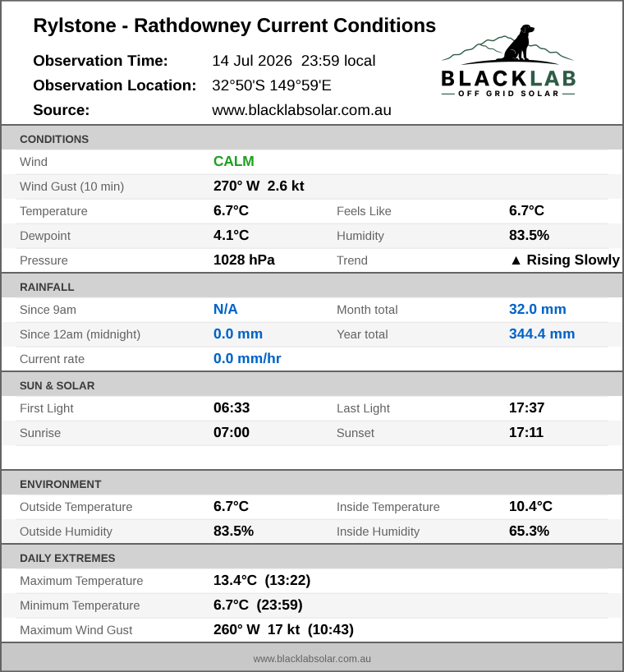
Task: Click the green CALM wind value
Action: (x=234, y=161)
